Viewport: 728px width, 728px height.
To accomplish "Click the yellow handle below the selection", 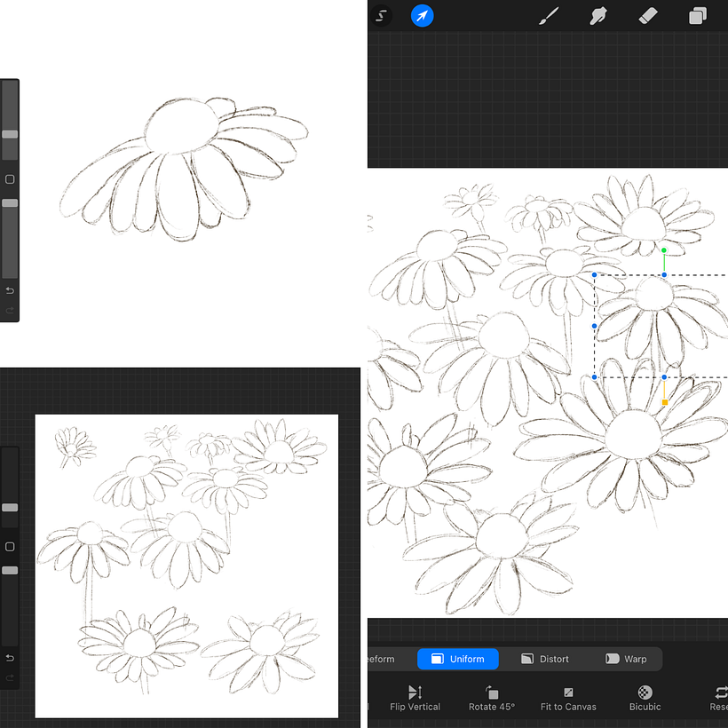I will [x=664, y=402].
